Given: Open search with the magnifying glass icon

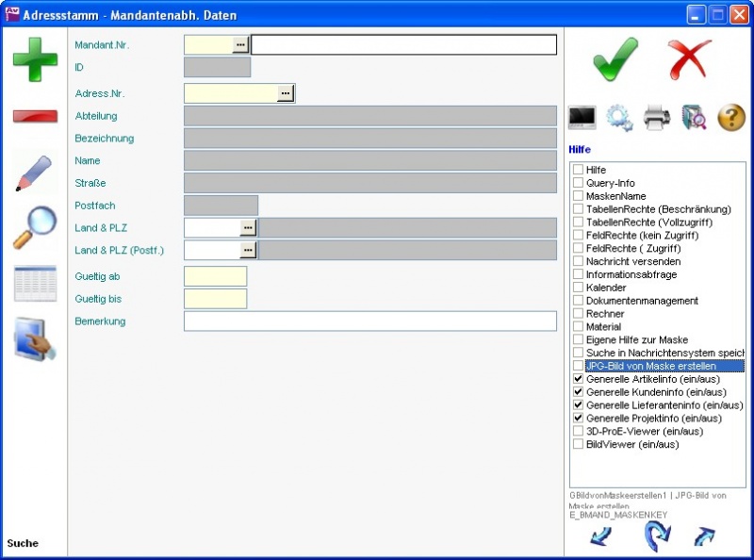Looking at the screenshot, I should 35,227.
